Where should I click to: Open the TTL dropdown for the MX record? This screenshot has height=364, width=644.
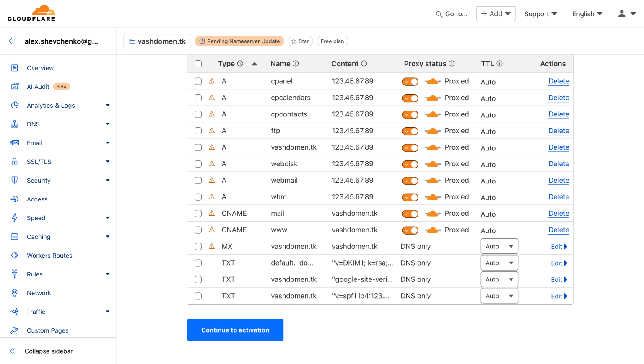click(x=499, y=246)
